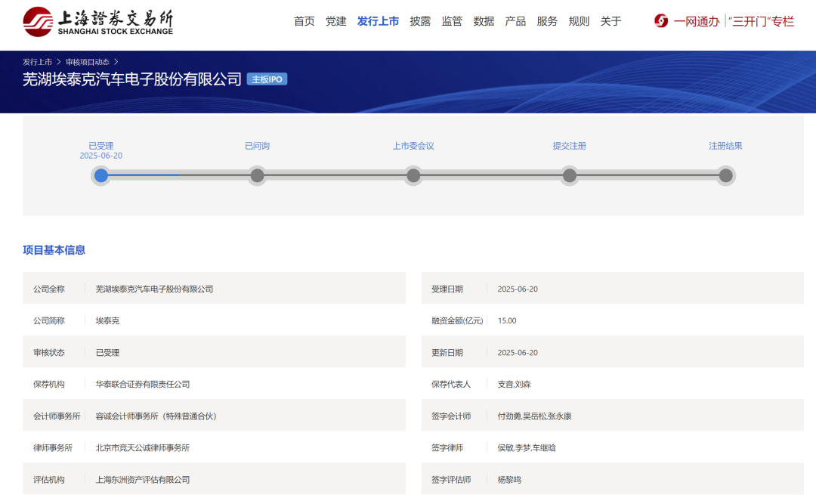Select 容诚会计师事务所（特殊普通合伙）value
816x504 pixels.
pos(156,416)
